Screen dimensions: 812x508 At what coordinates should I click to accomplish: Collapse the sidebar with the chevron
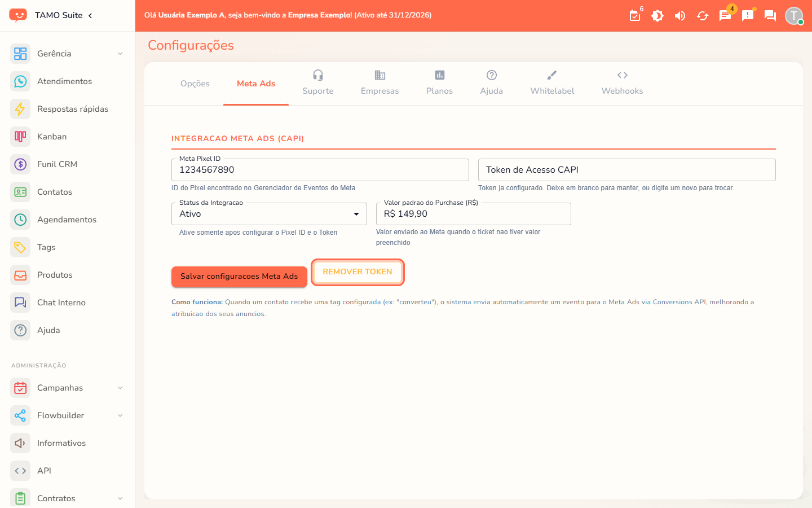(x=90, y=15)
